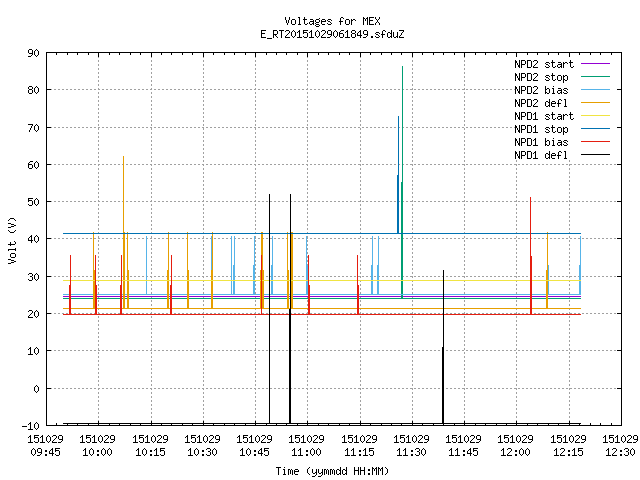Click the purple NPD2 start legend line
Screen dimensions: 640x480
point(595,64)
